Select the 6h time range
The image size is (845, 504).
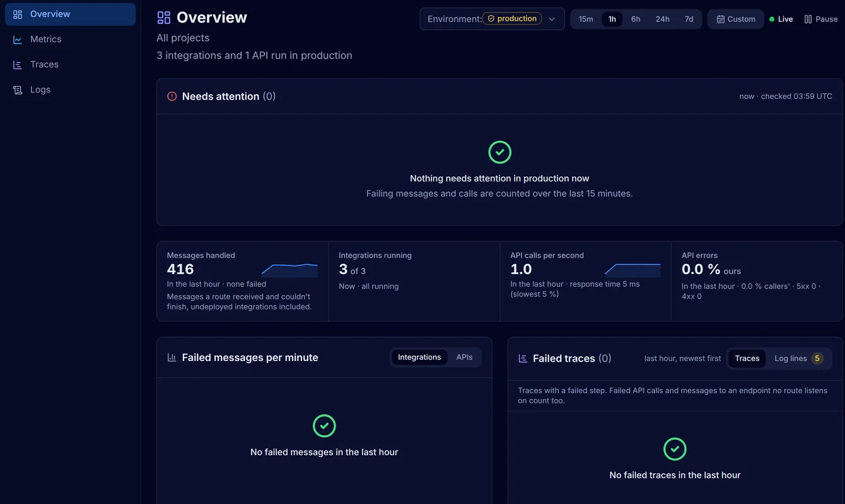click(x=636, y=19)
